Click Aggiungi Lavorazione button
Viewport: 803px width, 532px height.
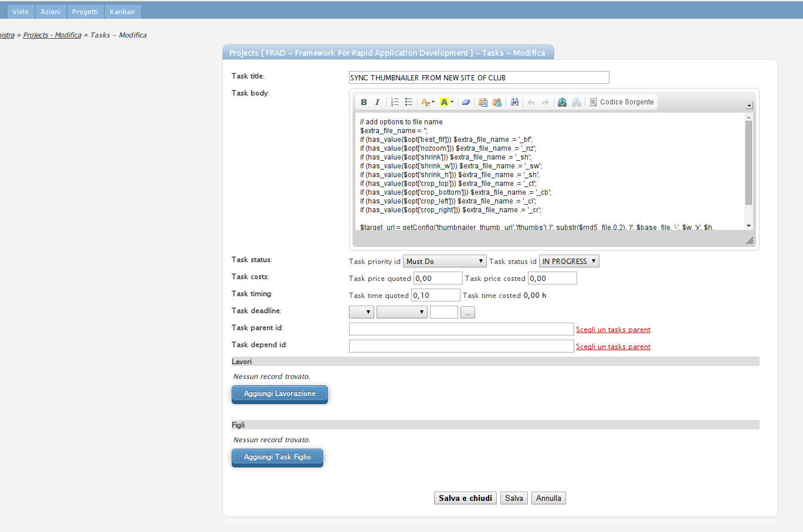[x=280, y=394]
